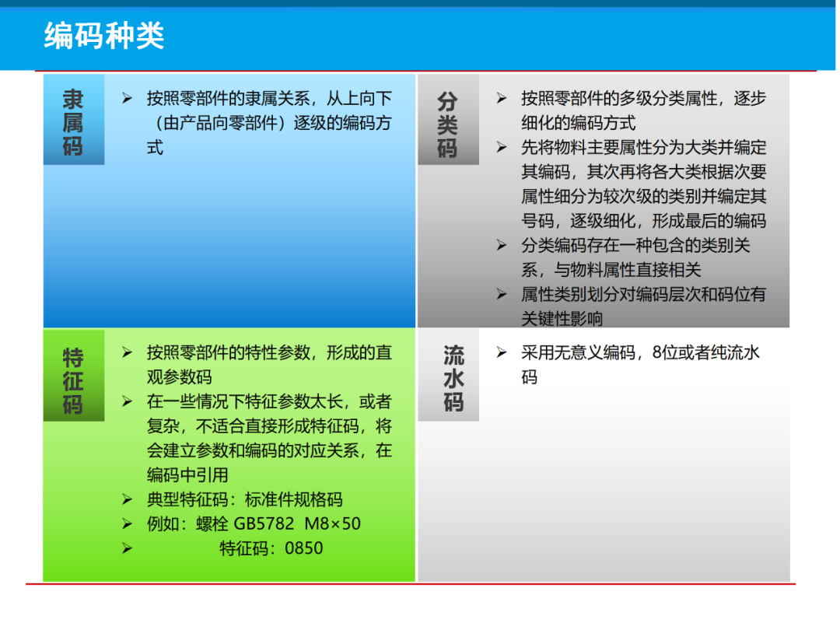The width and height of the screenshot is (840, 630).
Task: Click text 关键性影响
Action: [562, 320]
